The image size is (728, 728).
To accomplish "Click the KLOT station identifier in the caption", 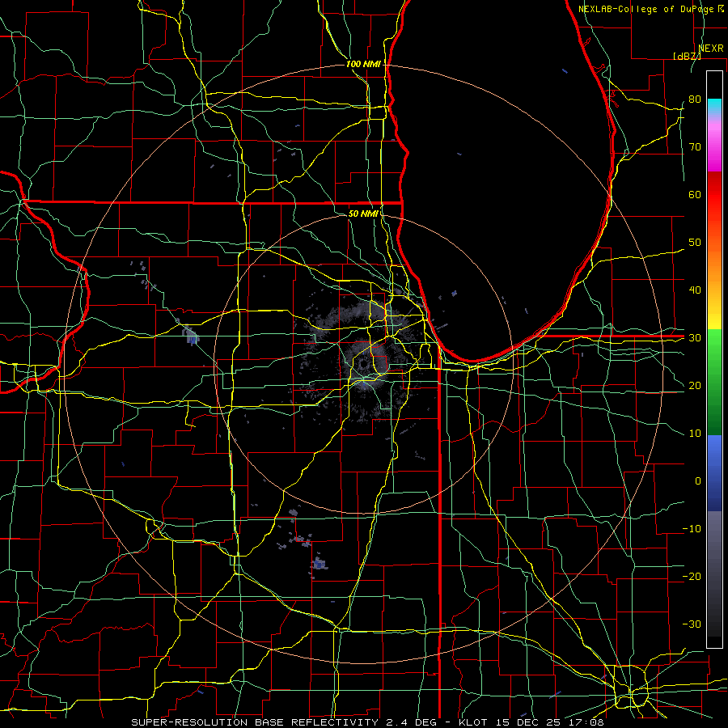I will click(x=472, y=722).
